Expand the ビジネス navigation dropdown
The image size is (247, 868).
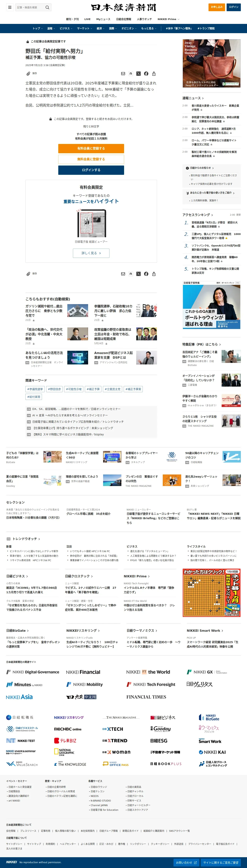click(x=66, y=28)
